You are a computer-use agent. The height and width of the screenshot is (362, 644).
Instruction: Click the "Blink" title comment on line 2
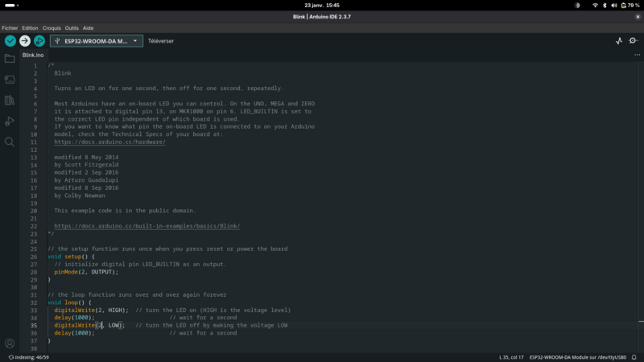click(63, 73)
